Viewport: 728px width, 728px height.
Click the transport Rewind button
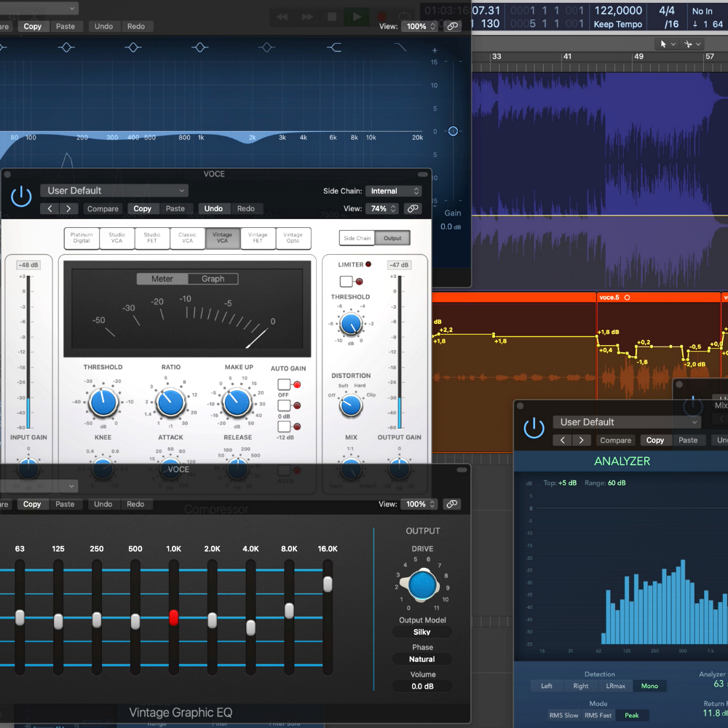tap(282, 17)
